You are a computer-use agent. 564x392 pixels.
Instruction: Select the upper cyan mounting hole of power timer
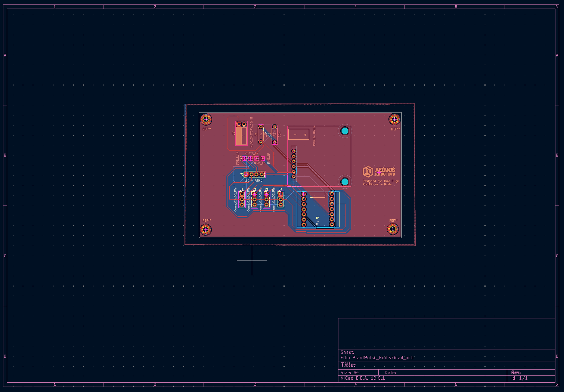[345, 131]
